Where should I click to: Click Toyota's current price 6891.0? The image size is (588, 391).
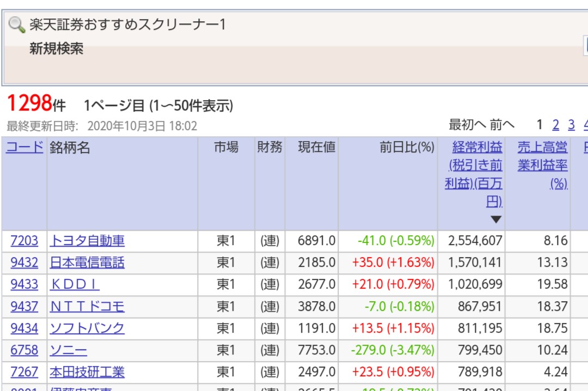click(316, 241)
